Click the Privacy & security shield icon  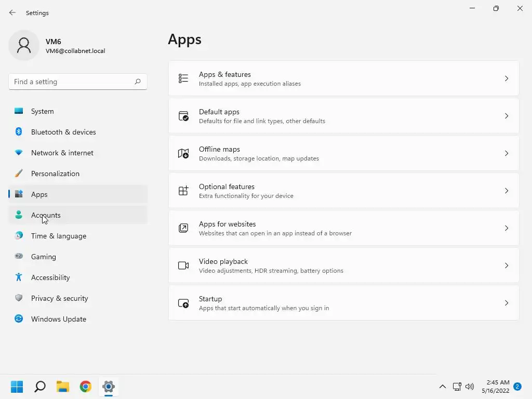(19, 298)
